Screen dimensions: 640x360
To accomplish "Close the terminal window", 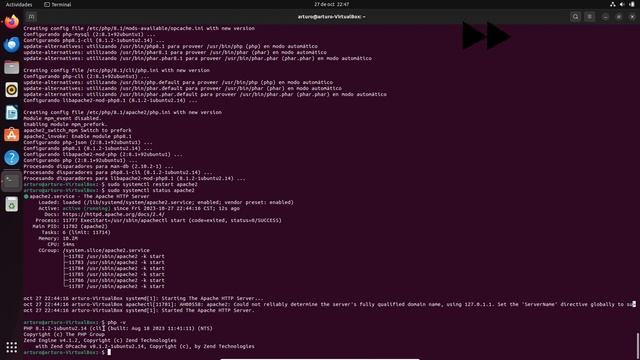I will tap(632, 17).
